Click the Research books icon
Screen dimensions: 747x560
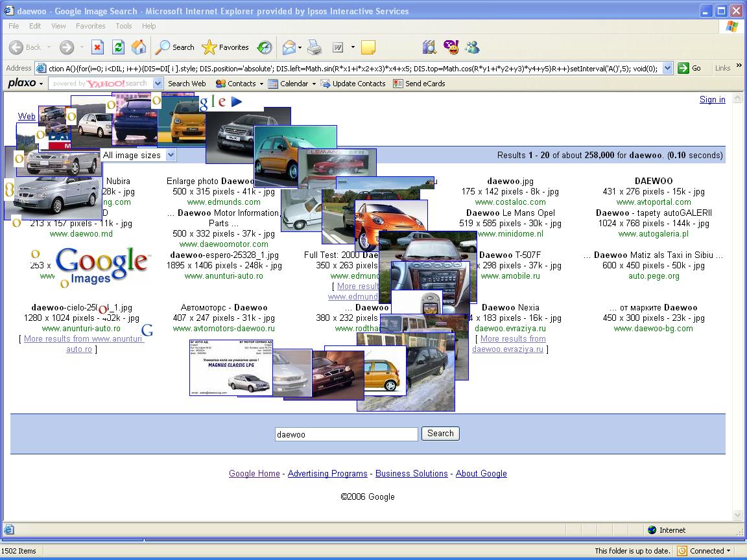429,47
